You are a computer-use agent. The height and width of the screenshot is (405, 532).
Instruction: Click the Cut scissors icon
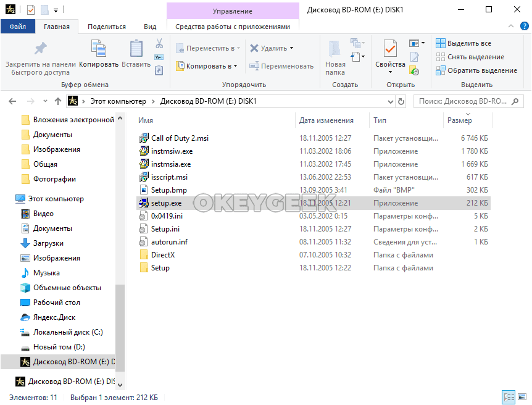[159, 43]
